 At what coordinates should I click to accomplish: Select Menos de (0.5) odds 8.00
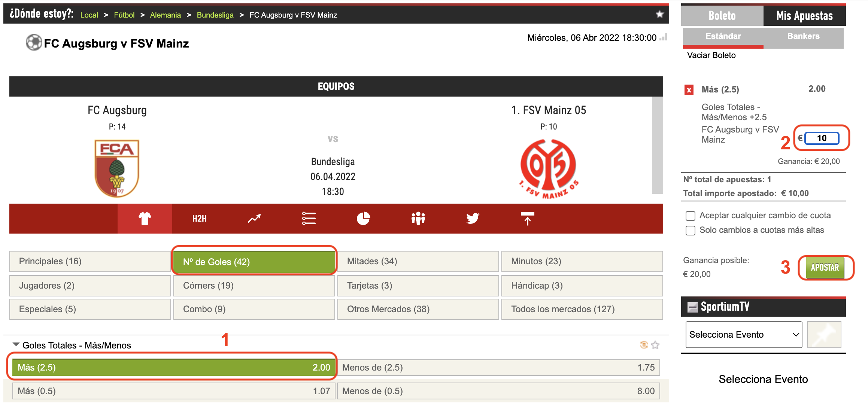tap(498, 391)
